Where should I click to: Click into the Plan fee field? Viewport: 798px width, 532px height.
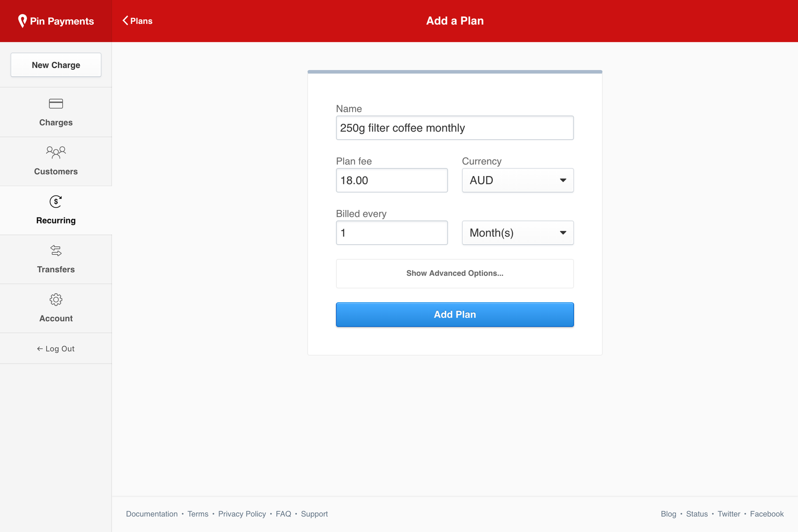[x=392, y=180]
